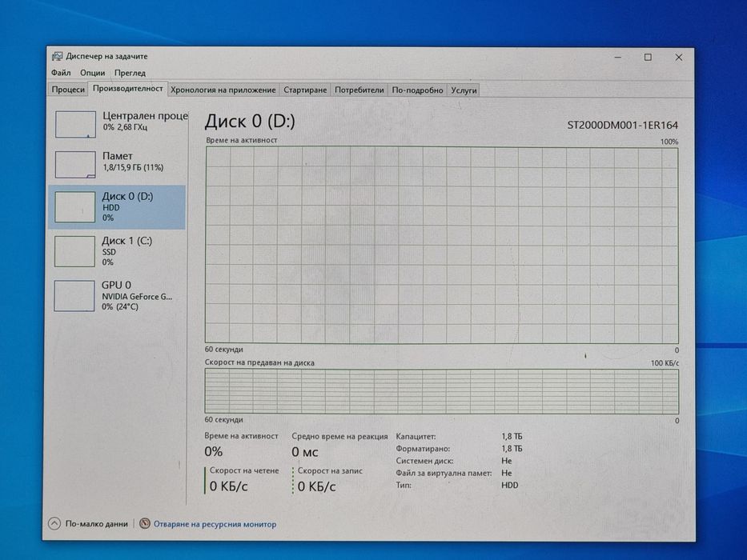
Task: Click the Task Manager app icon in title bar
Action: (57, 57)
